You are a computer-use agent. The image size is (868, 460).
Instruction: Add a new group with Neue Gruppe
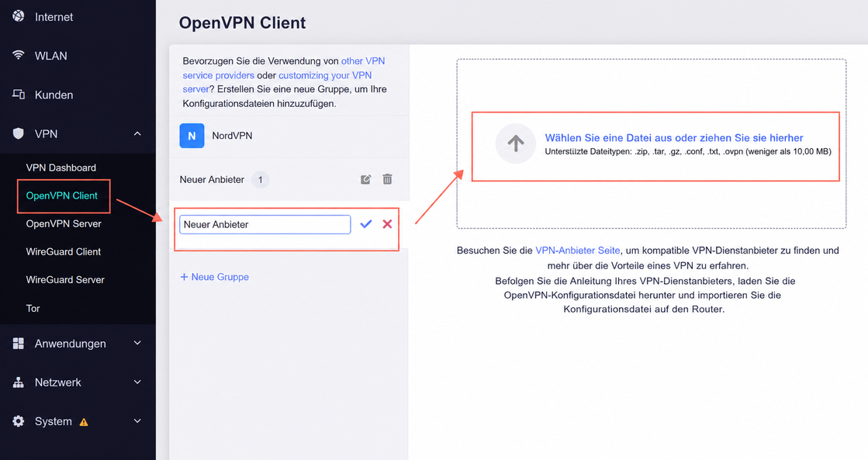(214, 277)
